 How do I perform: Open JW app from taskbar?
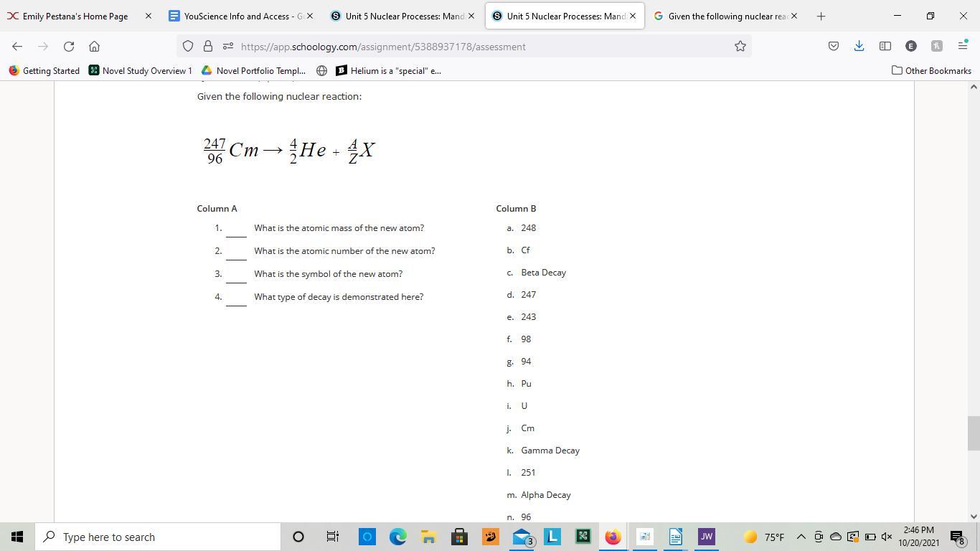pyautogui.click(x=706, y=537)
